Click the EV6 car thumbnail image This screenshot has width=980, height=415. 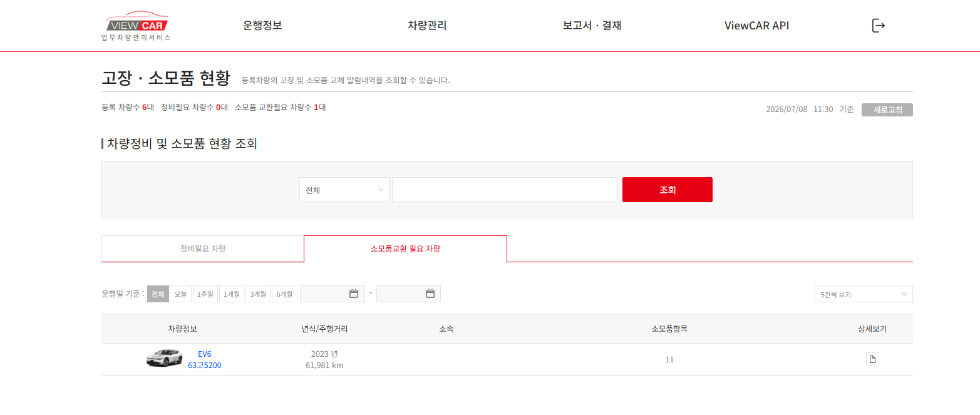pyautogui.click(x=164, y=359)
